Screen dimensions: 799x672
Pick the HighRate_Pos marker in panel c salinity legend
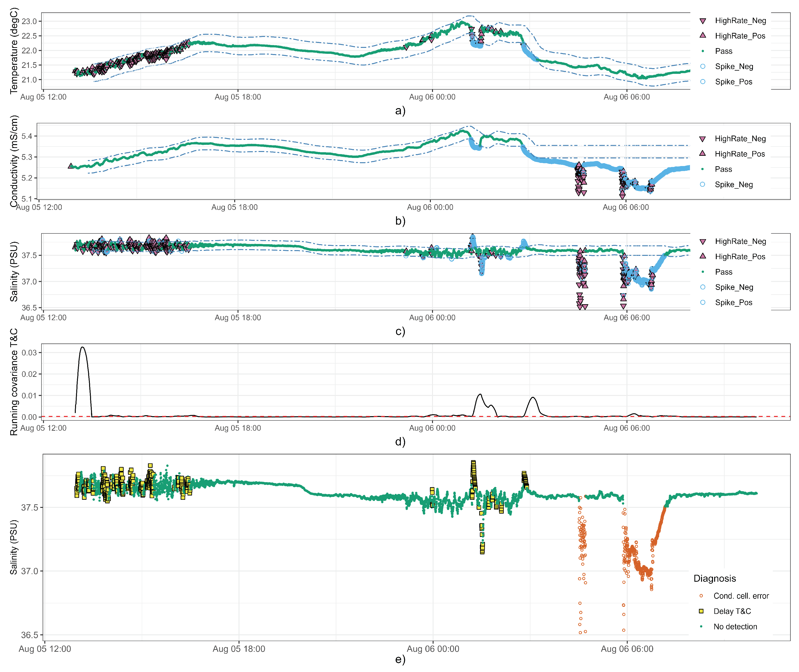[x=702, y=256]
